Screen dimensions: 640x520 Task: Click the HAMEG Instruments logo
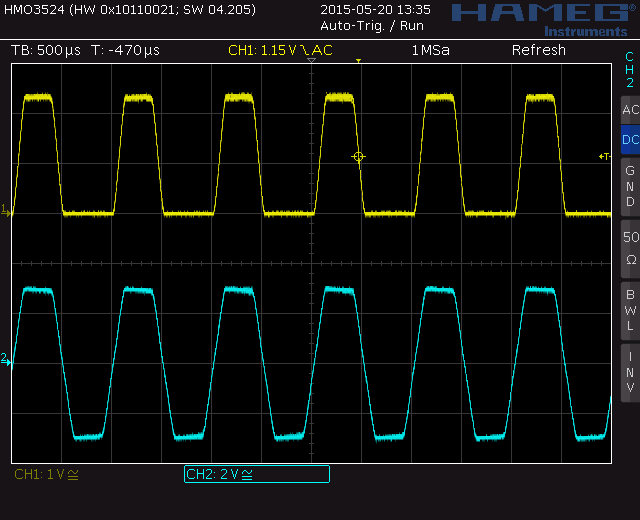[x=538, y=18]
